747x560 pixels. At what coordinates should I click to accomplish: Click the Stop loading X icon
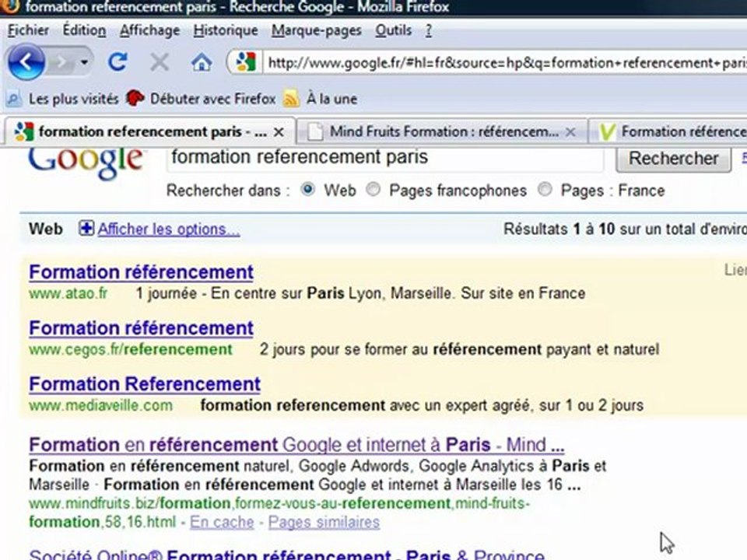(160, 62)
